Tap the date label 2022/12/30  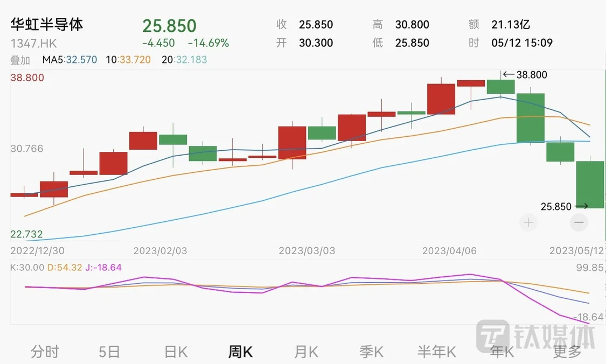(38, 251)
